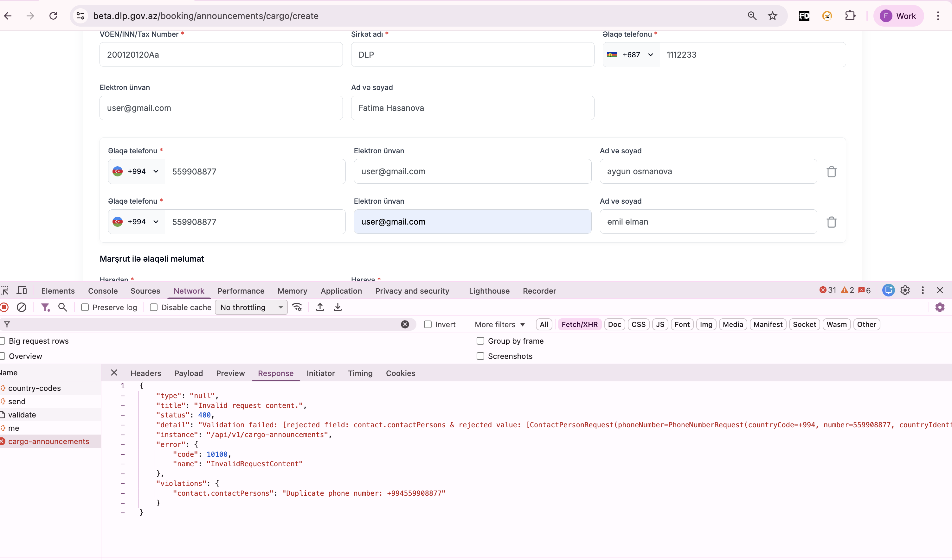Stop recording network log
952x560 pixels.
[4, 307]
